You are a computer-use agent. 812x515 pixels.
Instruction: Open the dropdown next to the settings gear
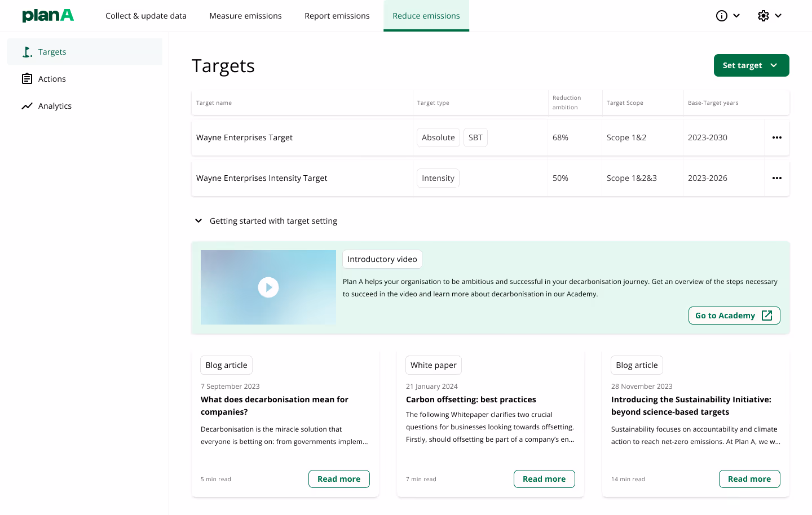pyautogui.click(x=779, y=16)
